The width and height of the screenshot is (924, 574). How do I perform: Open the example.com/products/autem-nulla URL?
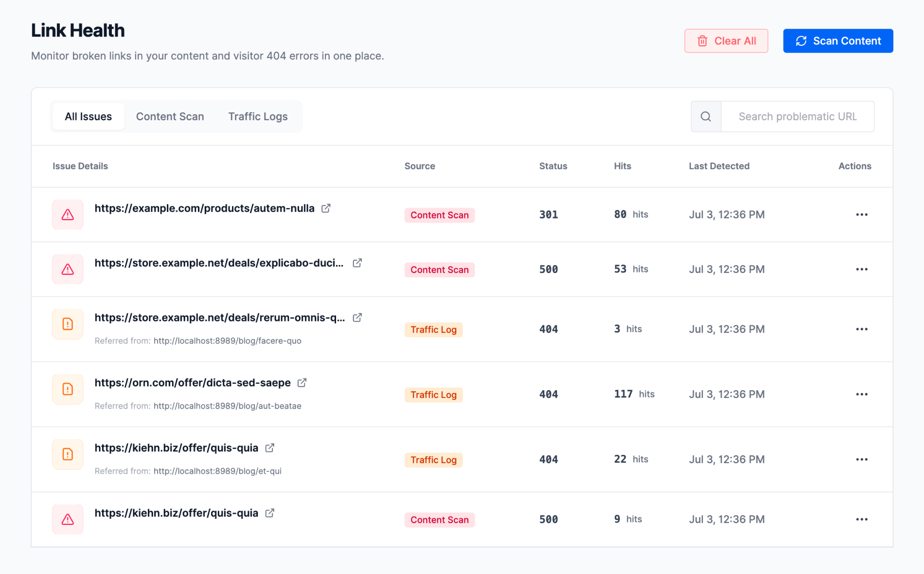click(205, 208)
